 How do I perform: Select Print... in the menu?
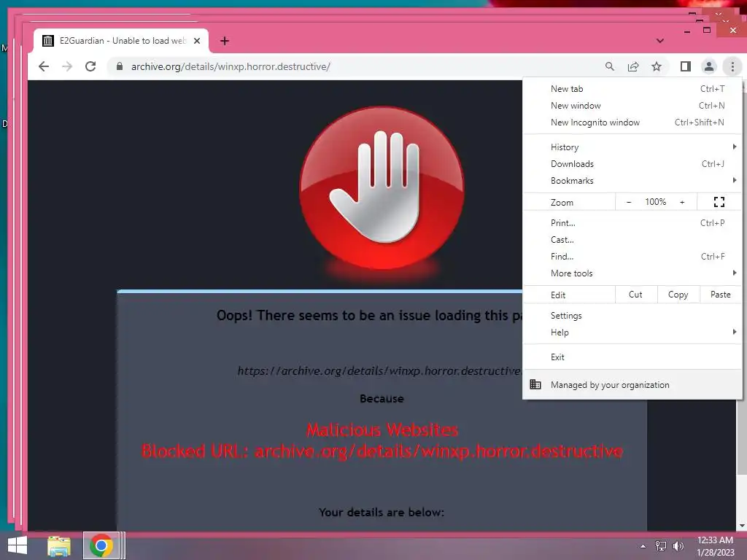tap(632, 223)
